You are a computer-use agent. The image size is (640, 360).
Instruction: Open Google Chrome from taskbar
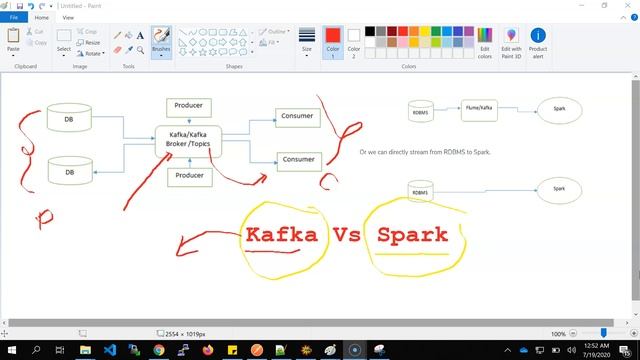(x=159, y=350)
